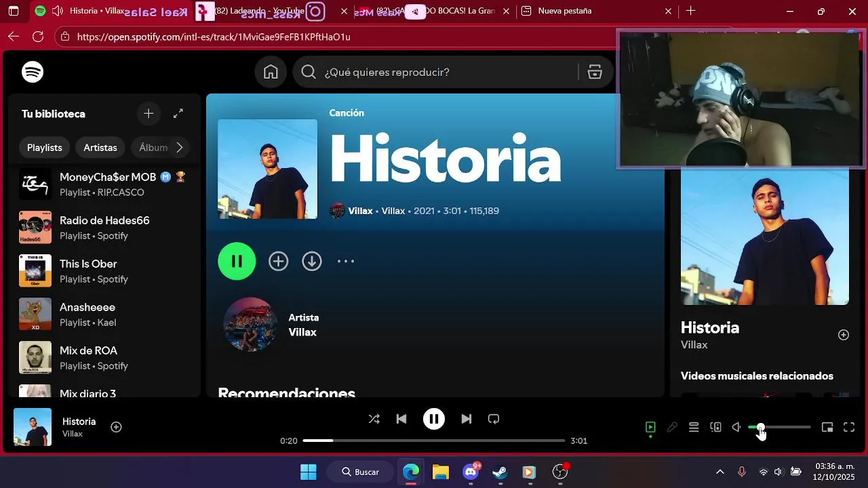Pause the song with the big green button
Viewport: 868px width, 488px height.
(237, 261)
